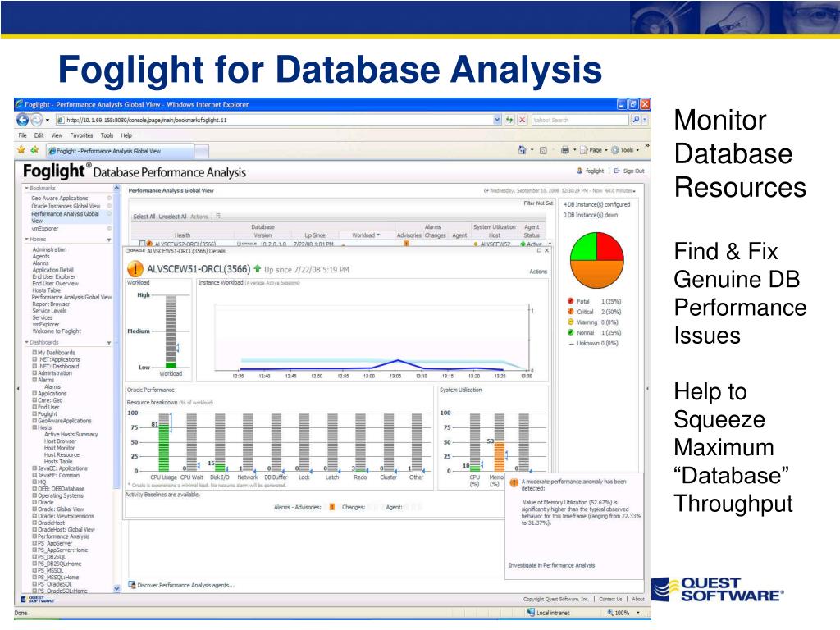Maximize the ALVSCEW51-ORCL details popup
840x630 pixels.
click(539, 251)
